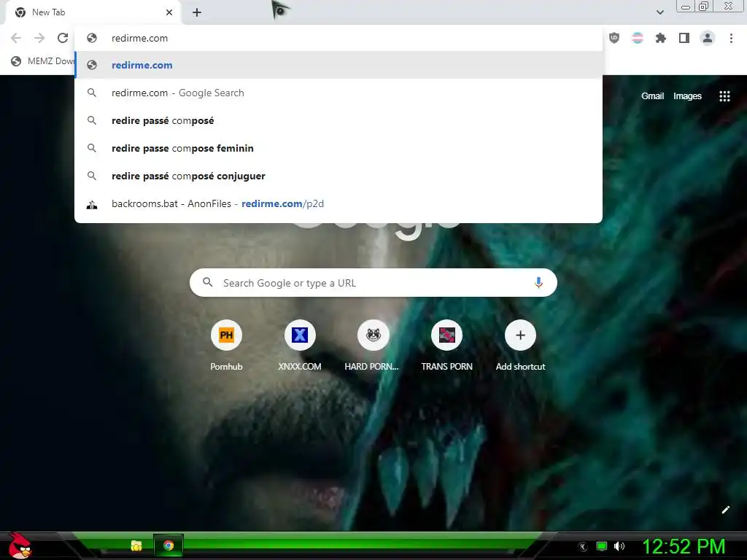
Task: Open Gmail link
Action: pos(652,96)
